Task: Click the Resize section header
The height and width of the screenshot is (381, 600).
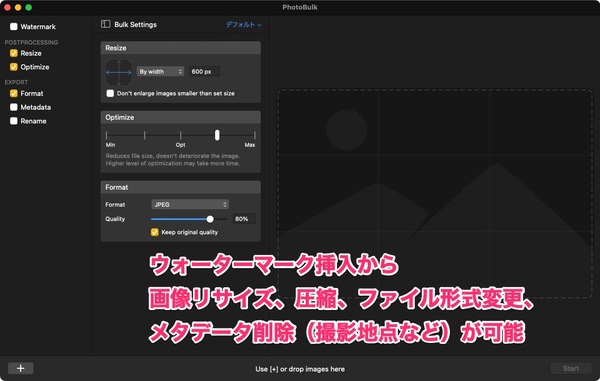Action: coord(181,48)
